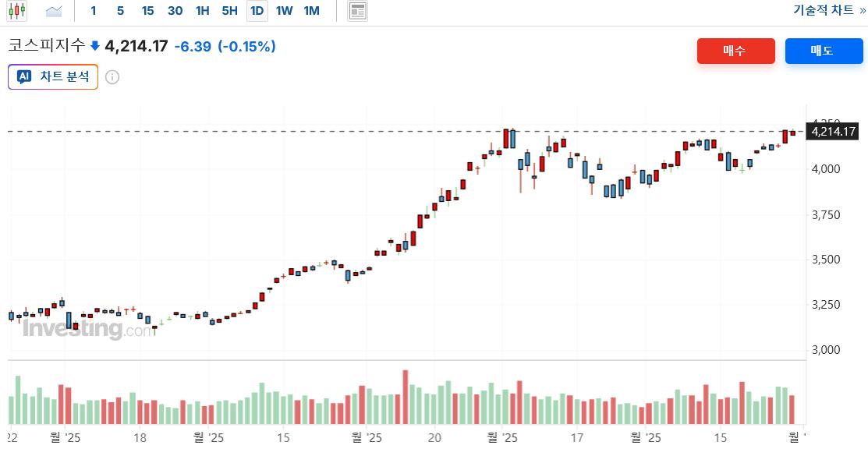
Task: Click the info icon beside 차트 분석
Action: [112, 77]
